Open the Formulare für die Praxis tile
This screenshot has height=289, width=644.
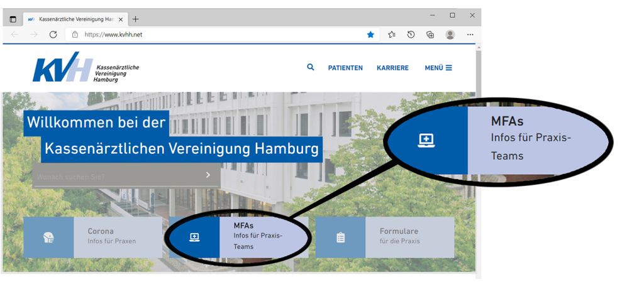[x=385, y=237]
